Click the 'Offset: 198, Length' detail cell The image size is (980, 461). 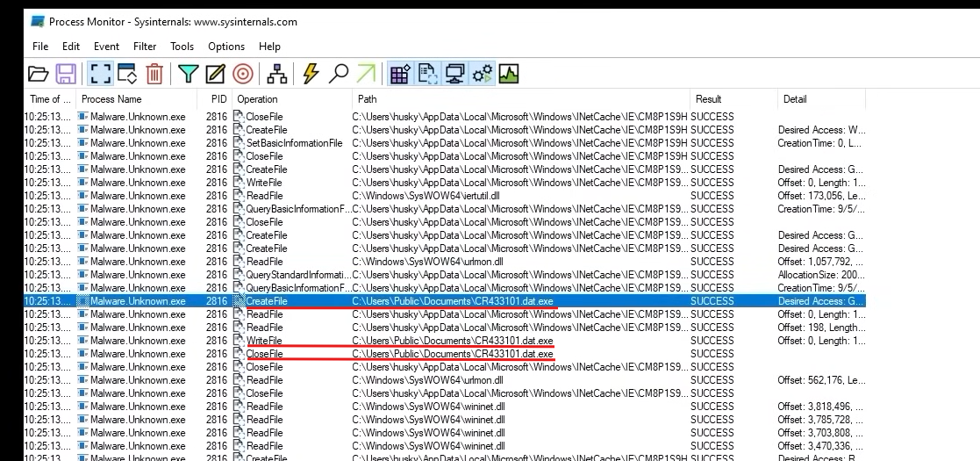pyautogui.click(x=821, y=328)
